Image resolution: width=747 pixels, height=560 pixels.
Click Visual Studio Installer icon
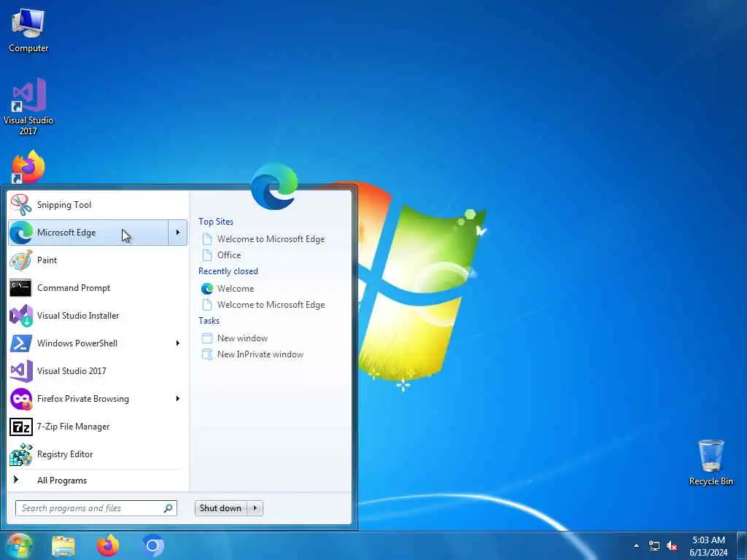[21, 316]
